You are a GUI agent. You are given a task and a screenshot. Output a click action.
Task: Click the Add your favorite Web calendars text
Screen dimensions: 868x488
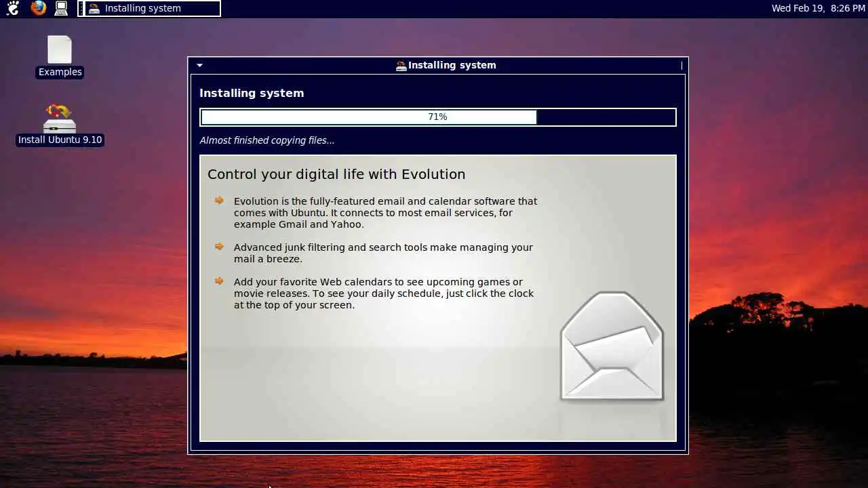coord(384,293)
